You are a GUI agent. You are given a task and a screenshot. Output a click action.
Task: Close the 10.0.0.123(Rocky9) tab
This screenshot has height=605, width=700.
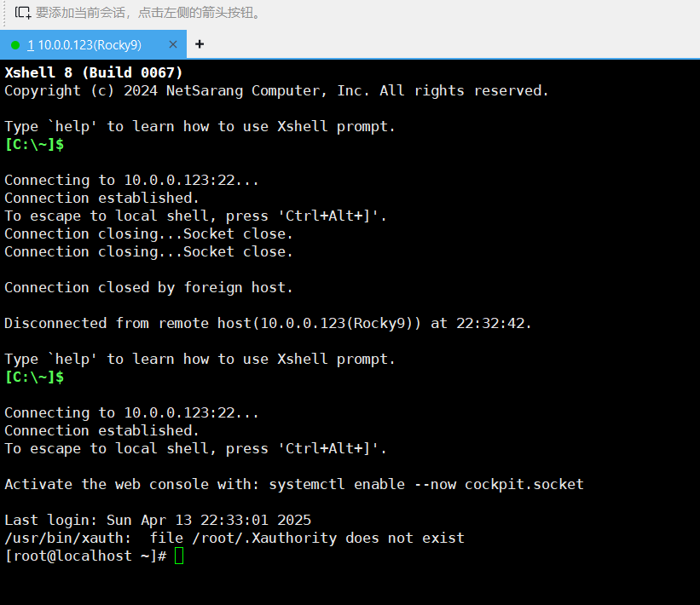tap(173, 44)
